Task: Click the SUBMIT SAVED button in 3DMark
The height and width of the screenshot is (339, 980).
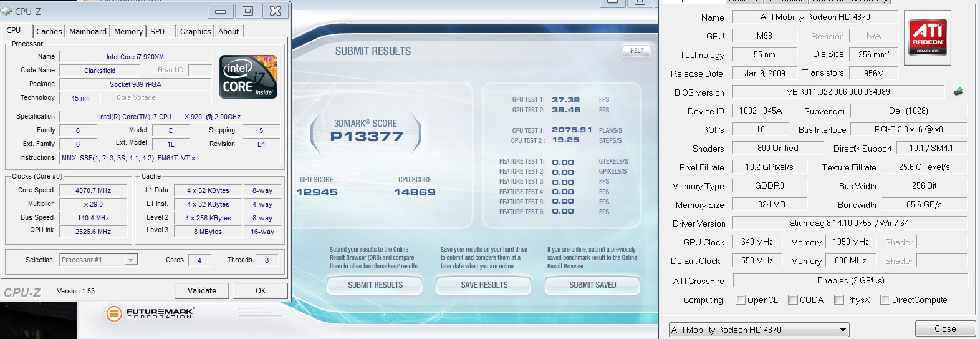Action: coord(593,285)
